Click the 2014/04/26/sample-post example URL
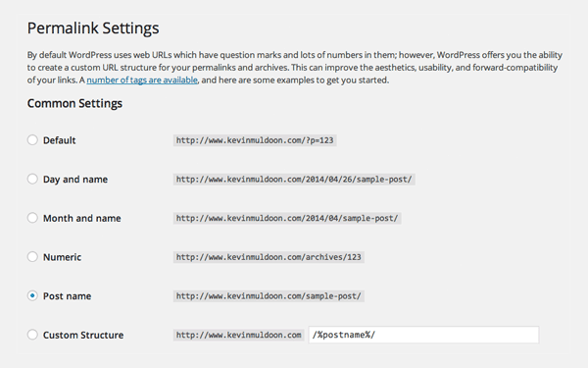Viewport: 588px width, 368px height. [x=294, y=180]
